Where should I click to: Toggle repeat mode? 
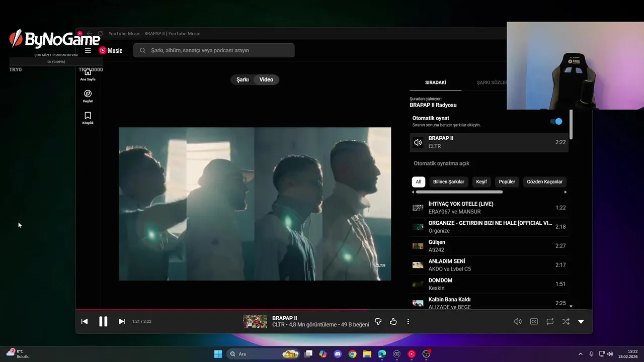click(550, 321)
